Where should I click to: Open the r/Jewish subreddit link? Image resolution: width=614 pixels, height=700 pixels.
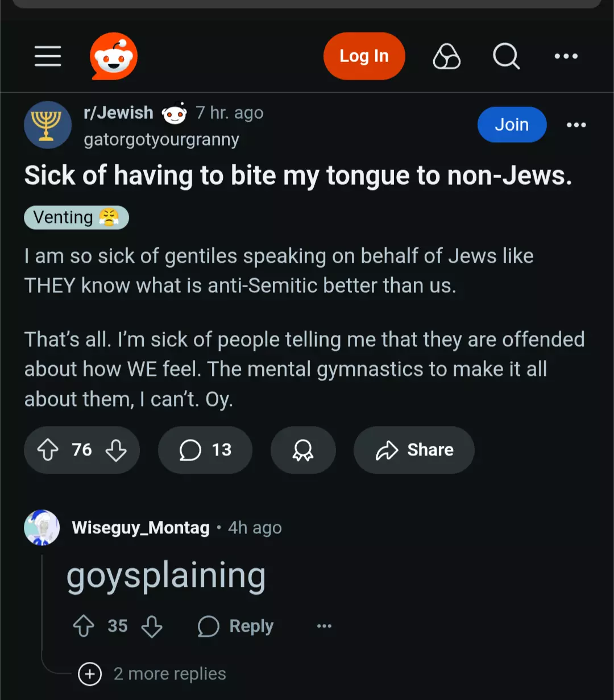point(118,113)
